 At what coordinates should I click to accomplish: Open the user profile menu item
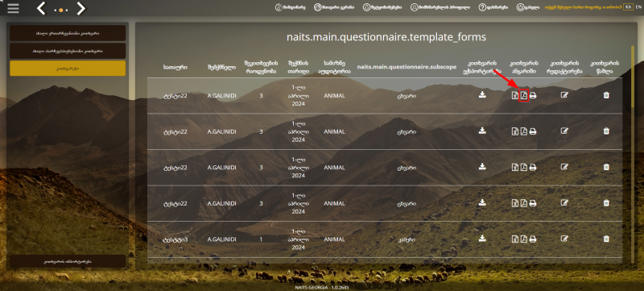click(440, 7)
